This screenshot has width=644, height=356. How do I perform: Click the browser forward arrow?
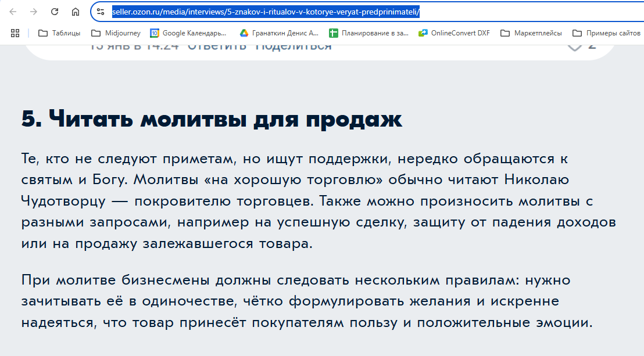[34, 12]
